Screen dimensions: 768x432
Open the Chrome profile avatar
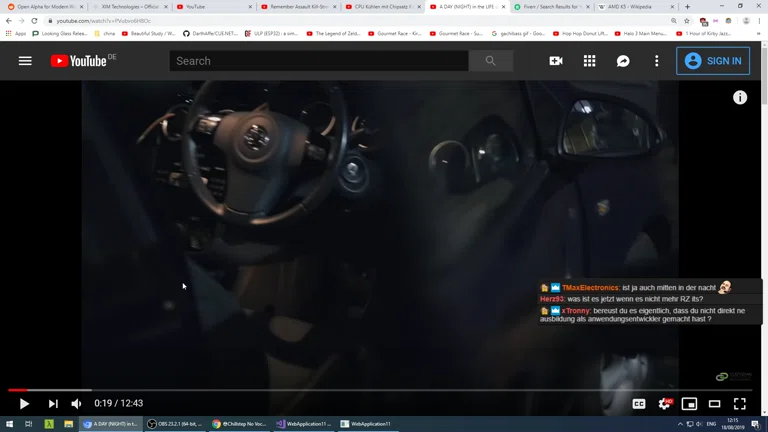(x=746, y=21)
